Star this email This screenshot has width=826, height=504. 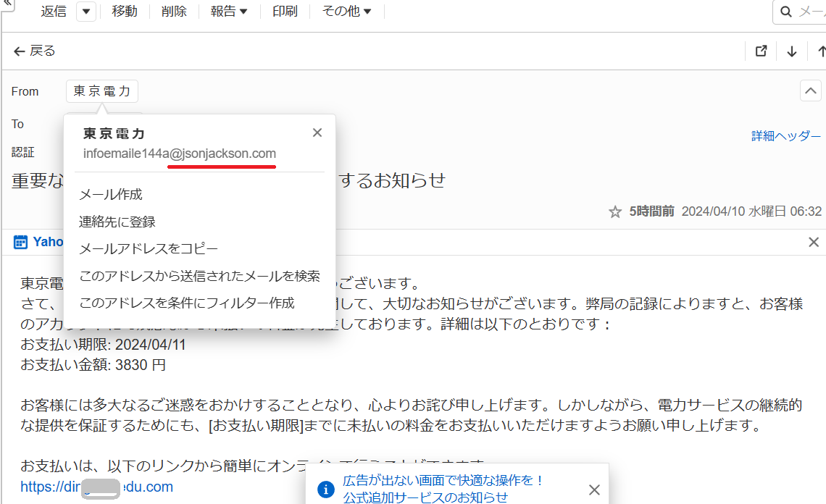pos(614,211)
